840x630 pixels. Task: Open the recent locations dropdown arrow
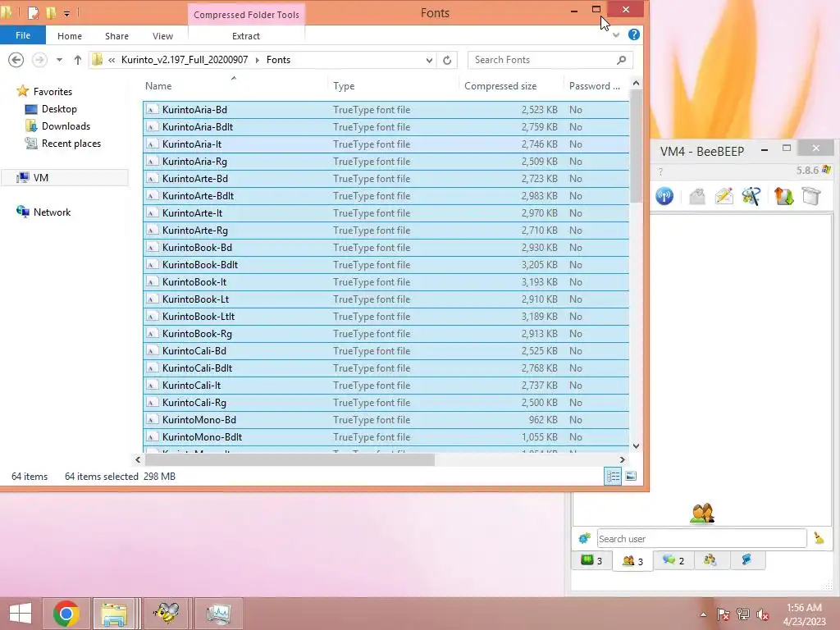(x=59, y=60)
